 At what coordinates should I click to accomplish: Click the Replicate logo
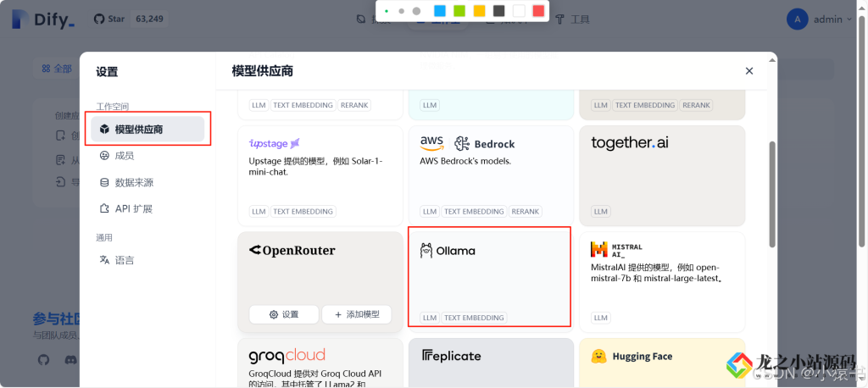point(451,356)
